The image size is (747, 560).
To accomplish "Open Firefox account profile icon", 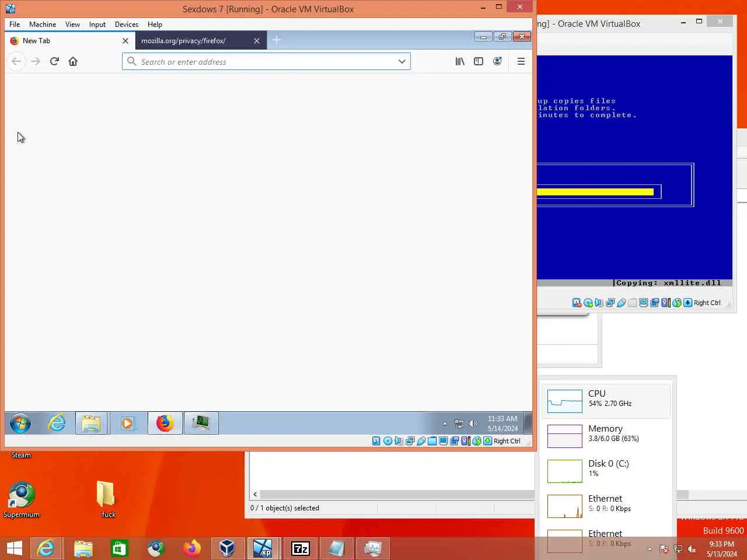I will 497,61.
